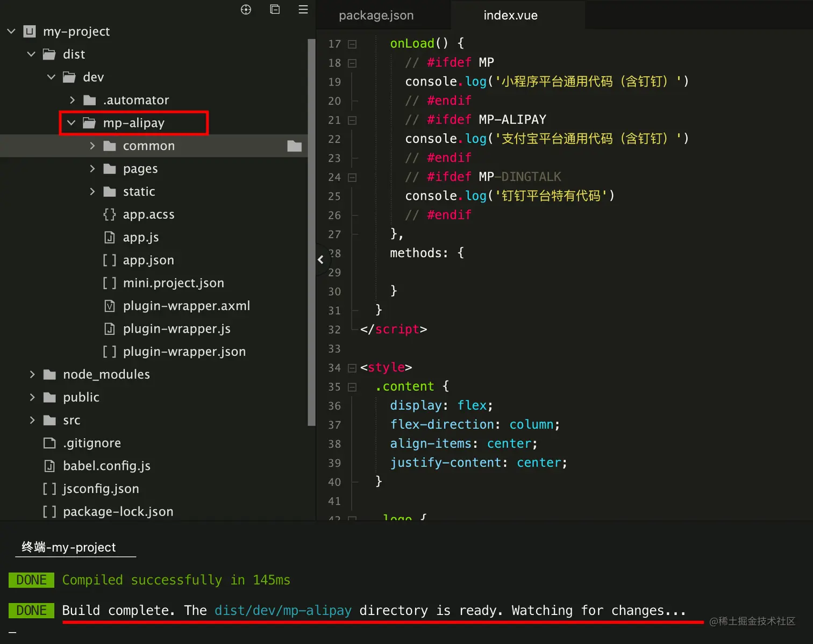Click the '小程序平台通用代码' log statement
The height and width of the screenshot is (644, 813).
coord(547,82)
